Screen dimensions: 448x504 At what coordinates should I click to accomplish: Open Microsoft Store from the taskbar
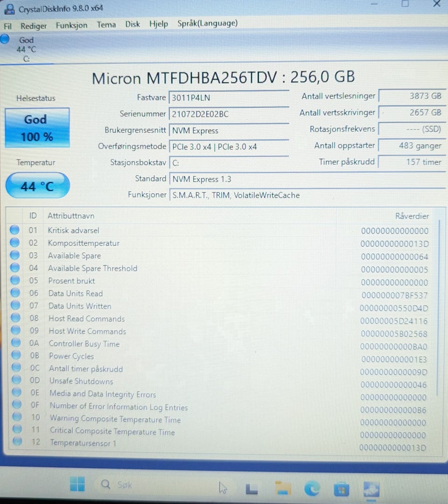pos(341,489)
